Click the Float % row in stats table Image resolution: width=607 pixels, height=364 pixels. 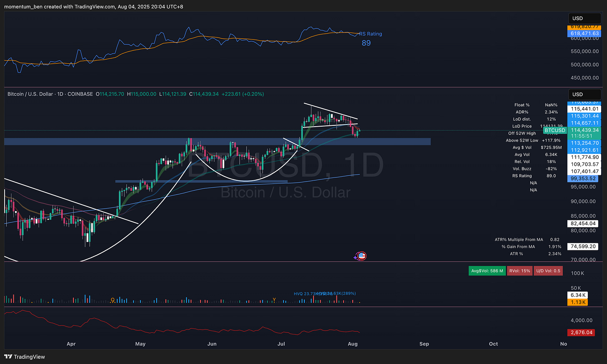tap(536, 105)
